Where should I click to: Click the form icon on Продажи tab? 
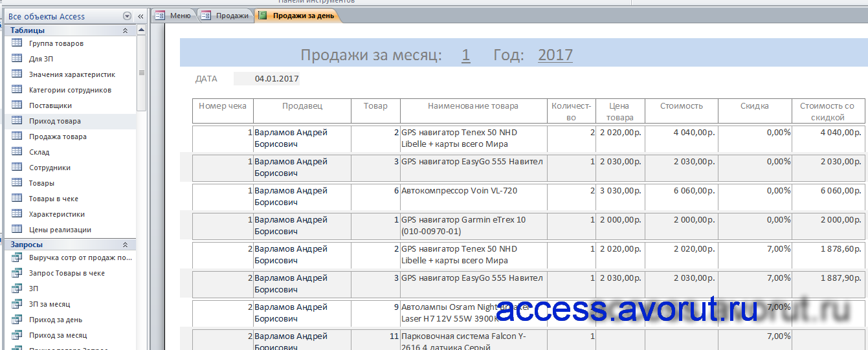206,16
